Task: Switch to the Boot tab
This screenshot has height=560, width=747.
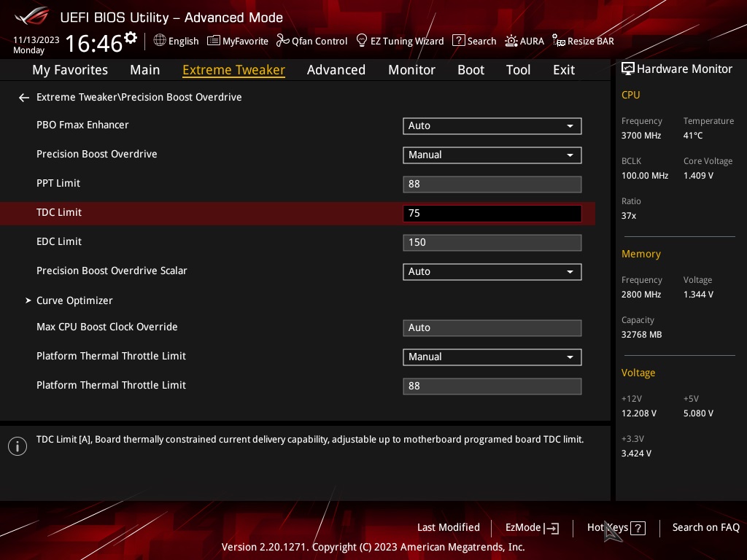Action: click(x=471, y=70)
